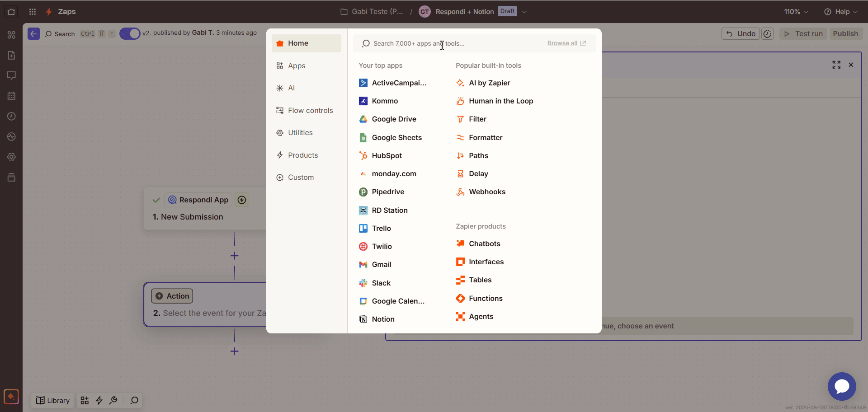Click the Search button in the editor toolbar
This screenshot has width=868, height=412.
coord(60,34)
